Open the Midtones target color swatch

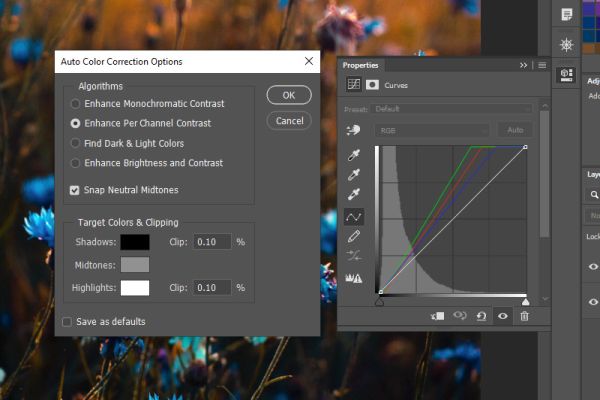pos(135,265)
